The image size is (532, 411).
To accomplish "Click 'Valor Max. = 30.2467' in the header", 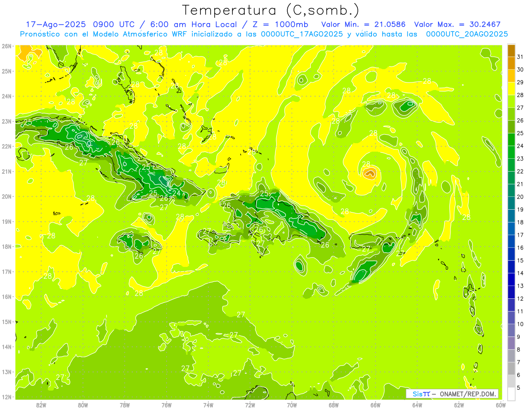I will pos(457,24).
